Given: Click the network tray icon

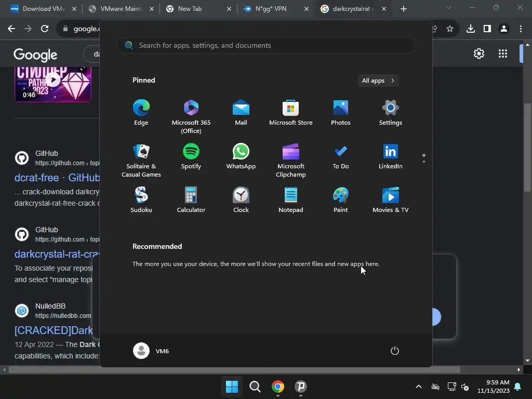Looking at the screenshot, I should pos(451,387).
